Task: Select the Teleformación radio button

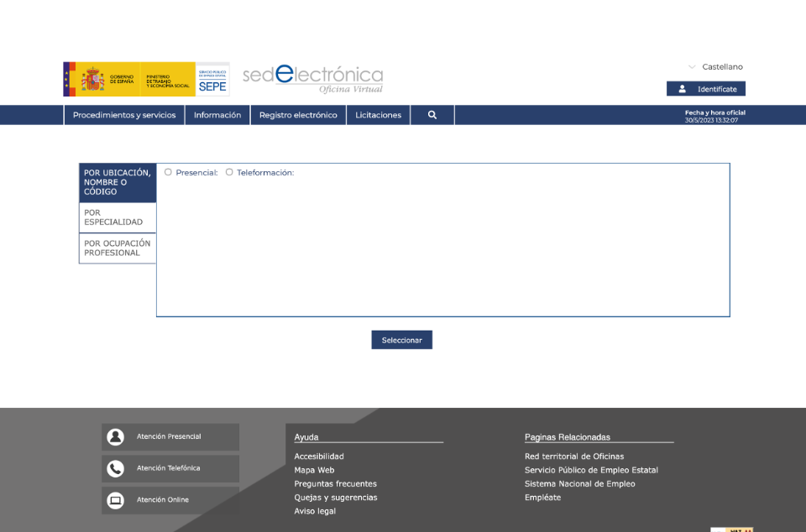Action: point(229,172)
